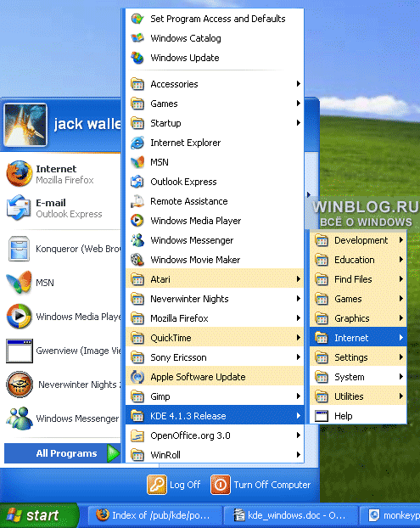Open Development in the KDE submenu
Viewport: 420px width, 528px height.
358,240
